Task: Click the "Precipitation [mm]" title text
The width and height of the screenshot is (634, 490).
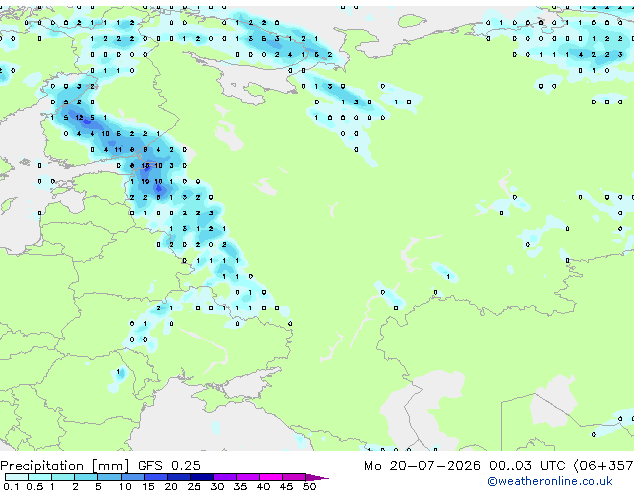Action: [65, 466]
